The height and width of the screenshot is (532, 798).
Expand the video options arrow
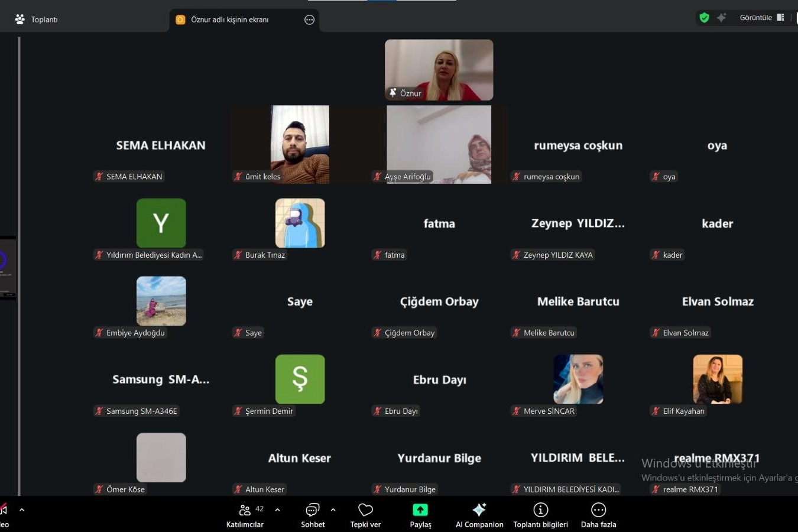click(x=22, y=510)
